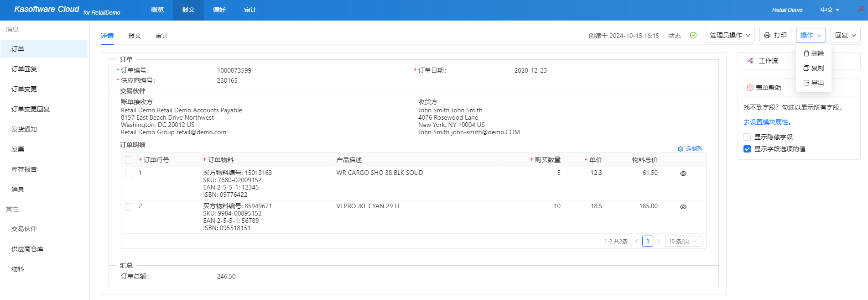This screenshot has height=300, width=868.
Task: Enable the 显示隐藏字段 checkbox
Action: click(747, 137)
